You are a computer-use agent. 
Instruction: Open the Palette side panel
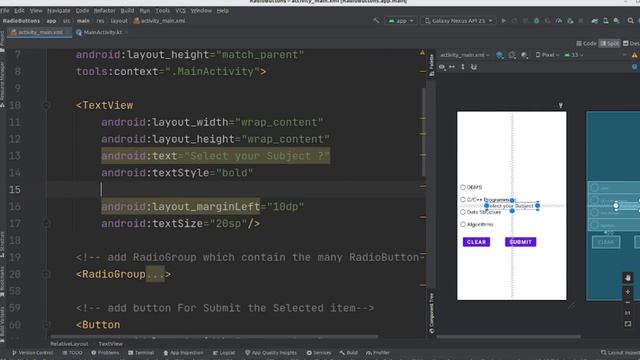point(431,65)
